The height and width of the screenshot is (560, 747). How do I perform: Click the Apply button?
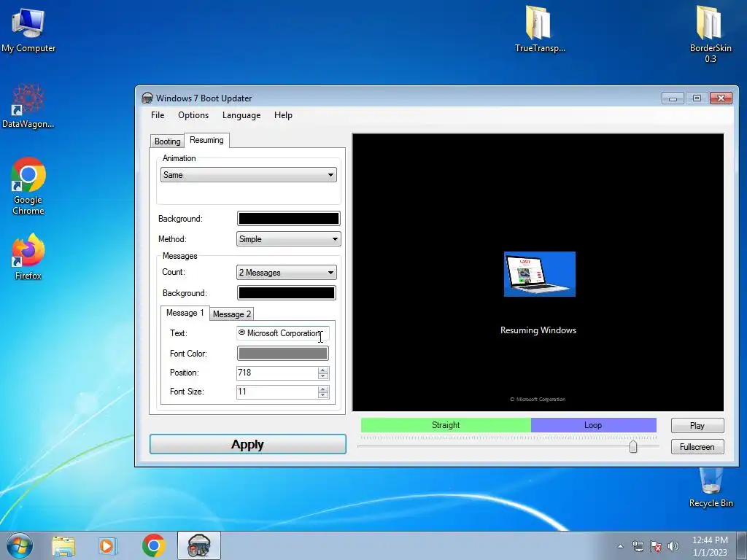tap(248, 444)
